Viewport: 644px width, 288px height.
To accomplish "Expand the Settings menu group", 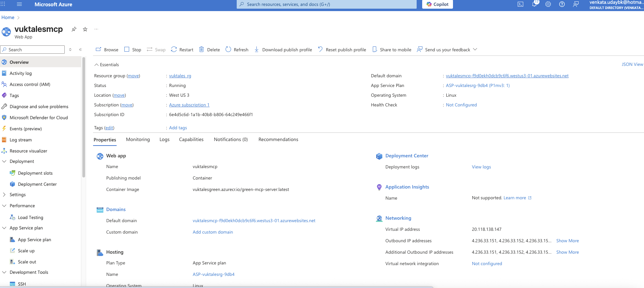I will [4, 195].
